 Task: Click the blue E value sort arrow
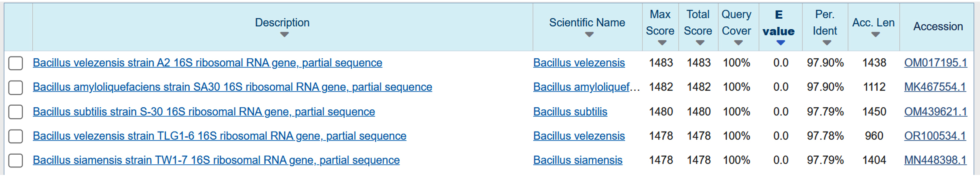pos(781,43)
